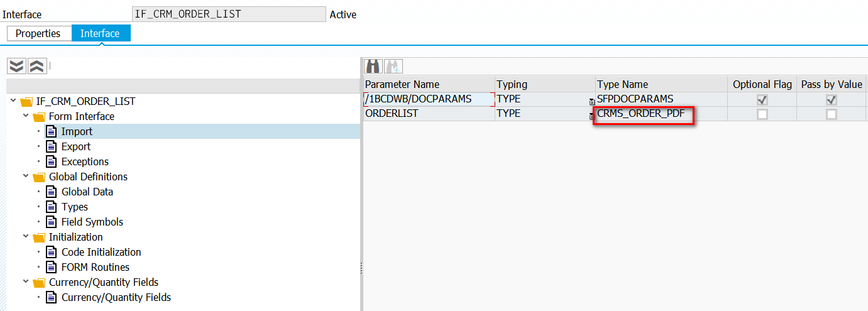Collapse the Form Interface tree node

tap(26, 116)
